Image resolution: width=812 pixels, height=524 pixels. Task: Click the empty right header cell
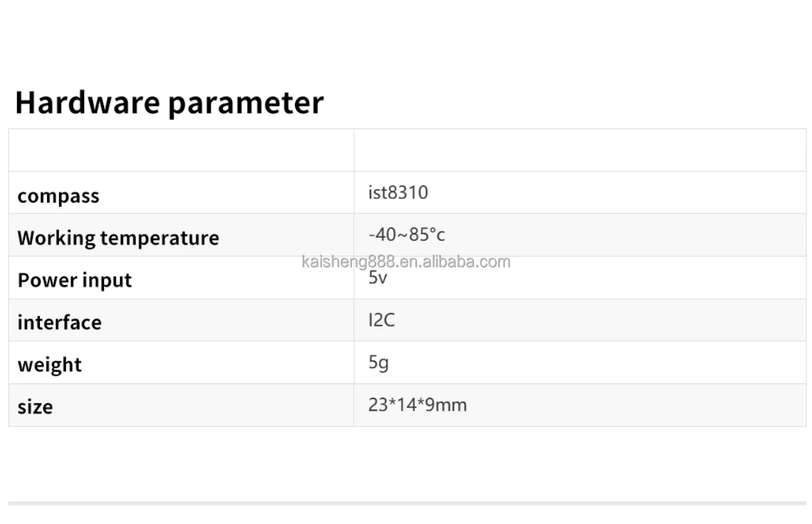coord(580,150)
